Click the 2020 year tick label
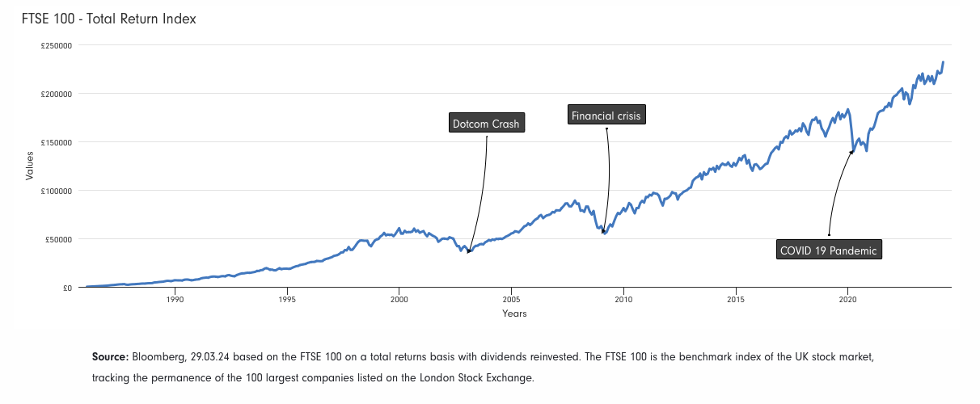The width and height of the screenshot is (980, 404). 847,299
